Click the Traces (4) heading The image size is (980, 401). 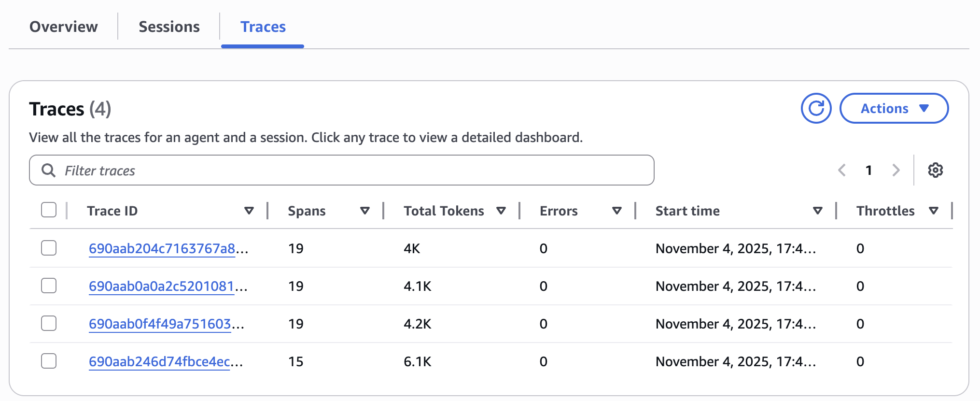coord(70,109)
